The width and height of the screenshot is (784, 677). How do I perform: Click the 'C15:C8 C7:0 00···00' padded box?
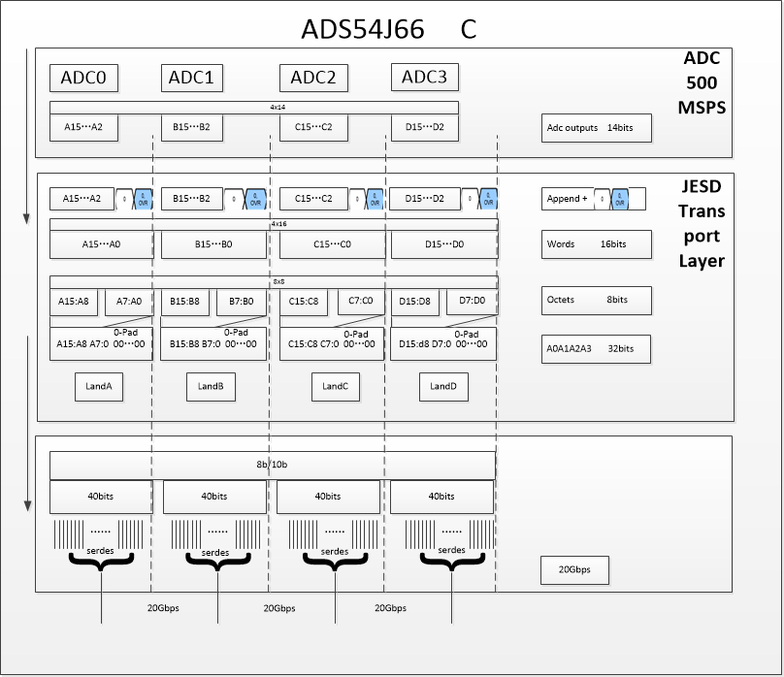pos(332,343)
